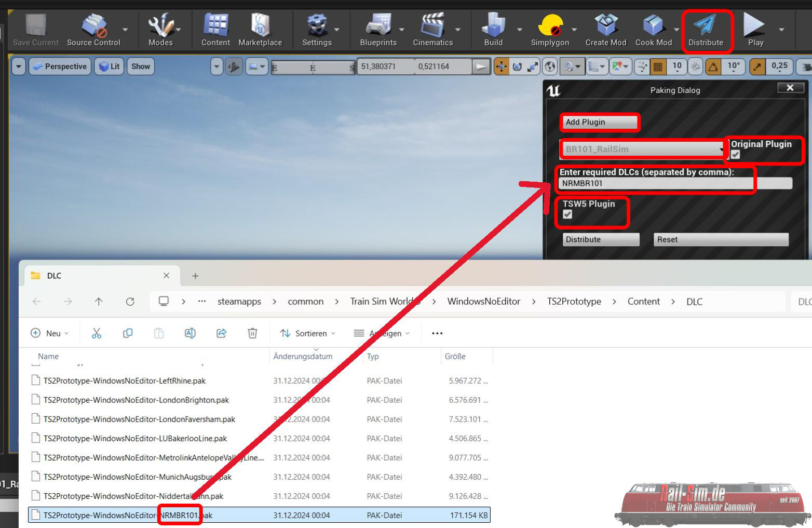Expand the Build options dropdown arrow
This screenshot has width=812, height=528.
(x=519, y=30)
